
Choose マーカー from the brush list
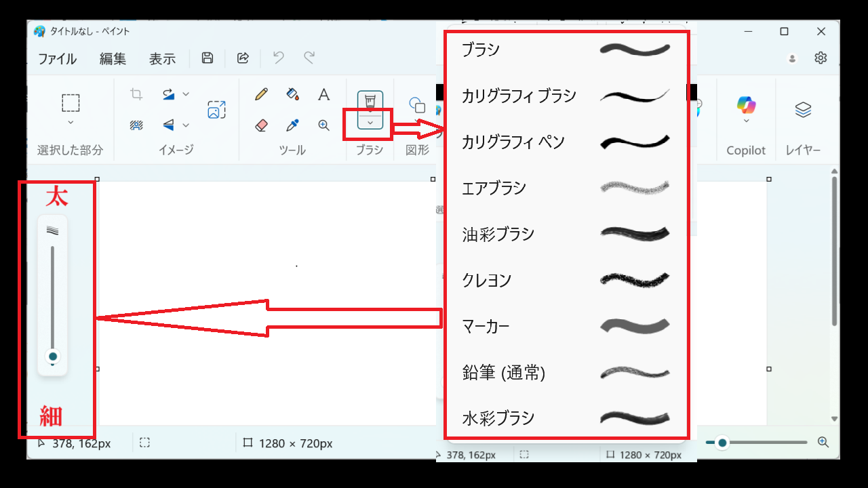pos(566,326)
